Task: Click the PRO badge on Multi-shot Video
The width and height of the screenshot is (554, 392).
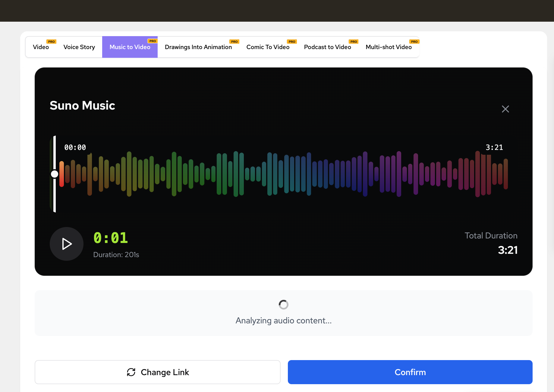Action: 414,42
